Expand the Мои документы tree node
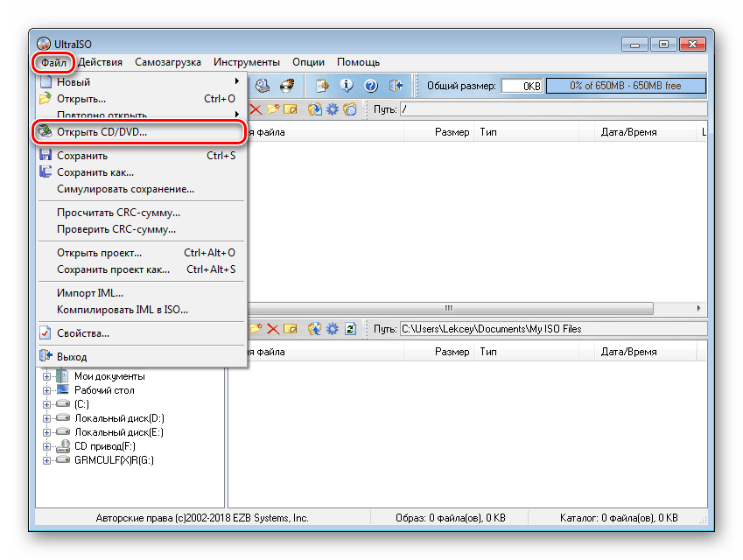The width and height of the screenshot is (743, 560). [x=46, y=376]
